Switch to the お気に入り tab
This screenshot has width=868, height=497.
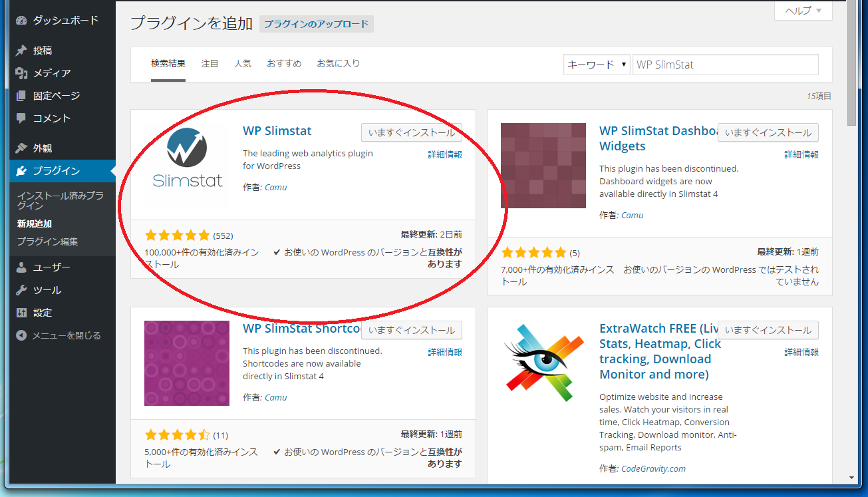[x=339, y=64]
